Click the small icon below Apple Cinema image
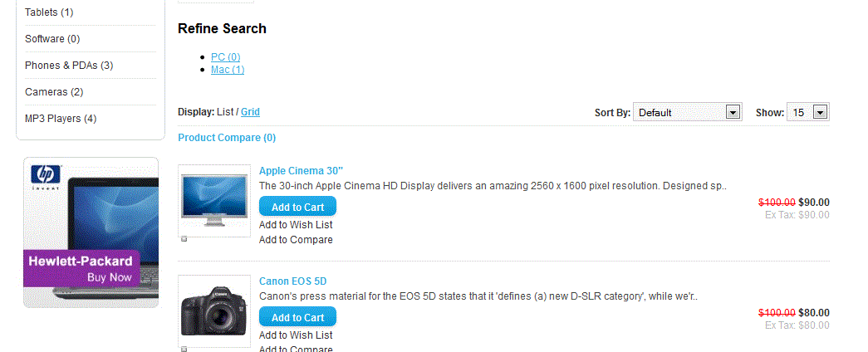 [184, 239]
